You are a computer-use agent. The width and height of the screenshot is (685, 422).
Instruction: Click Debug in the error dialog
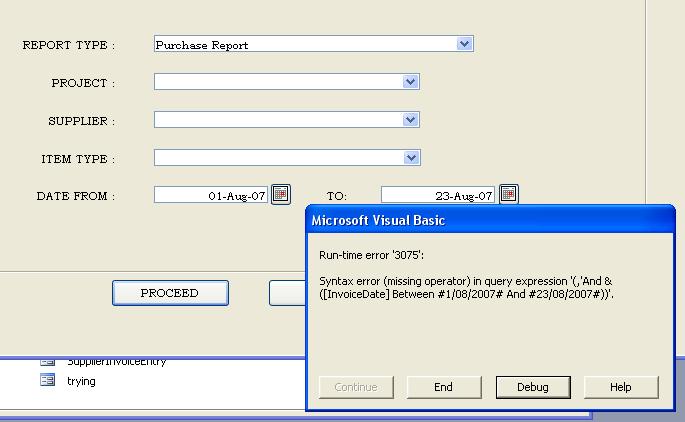[533, 387]
